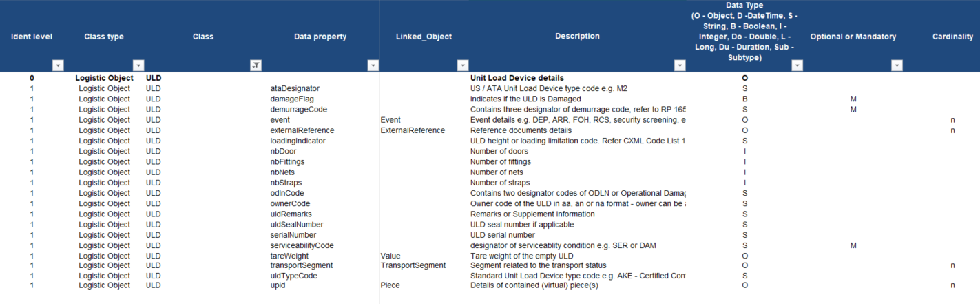Image resolution: width=980 pixels, height=304 pixels.
Task: Select the Cardinality header cell
Action: (x=953, y=37)
